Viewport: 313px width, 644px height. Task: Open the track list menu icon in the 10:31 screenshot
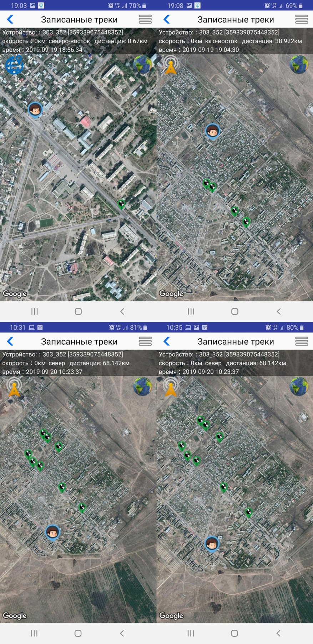pos(145,341)
